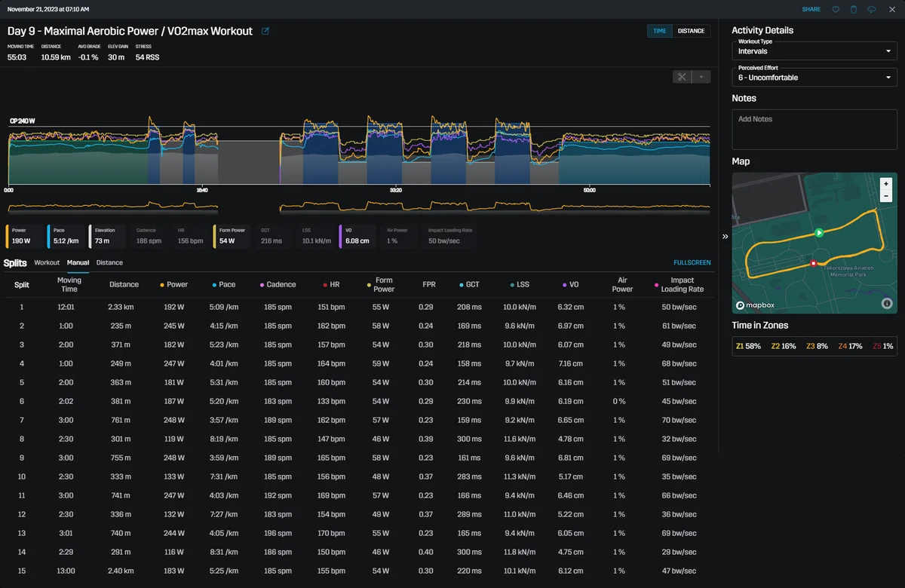The image size is (905, 588).
Task: Switch to the Distance splits tab
Action: (x=109, y=262)
